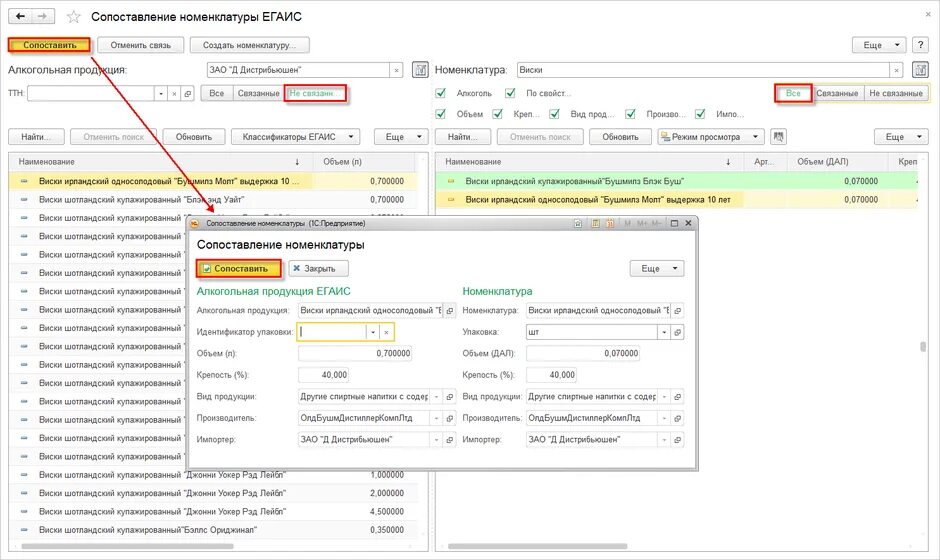Open Упаковка record icon in dialog
940x560 pixels.
(x=677, y=332)
